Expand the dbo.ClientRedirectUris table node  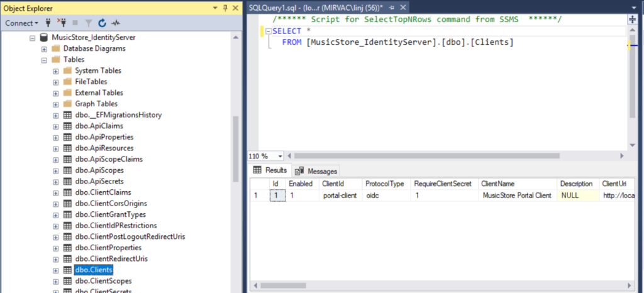(56, 259)
